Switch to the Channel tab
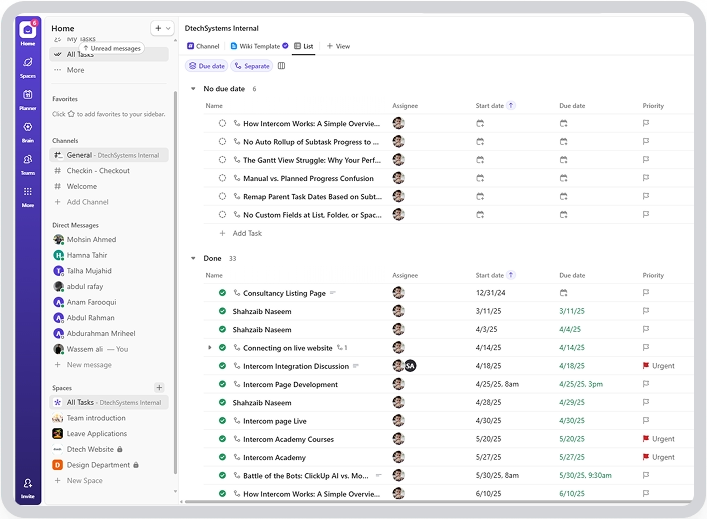This screenshot has height=519, width=707. click(203, 46)
